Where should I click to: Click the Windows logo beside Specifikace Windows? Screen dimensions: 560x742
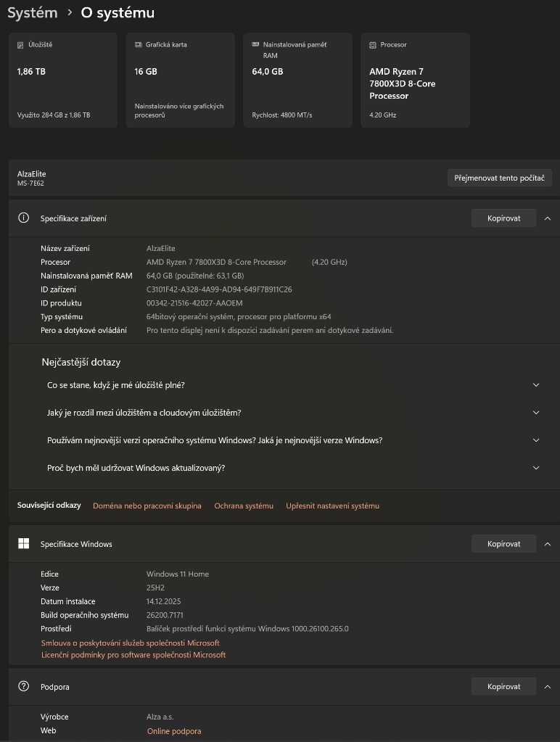point(24,544)
